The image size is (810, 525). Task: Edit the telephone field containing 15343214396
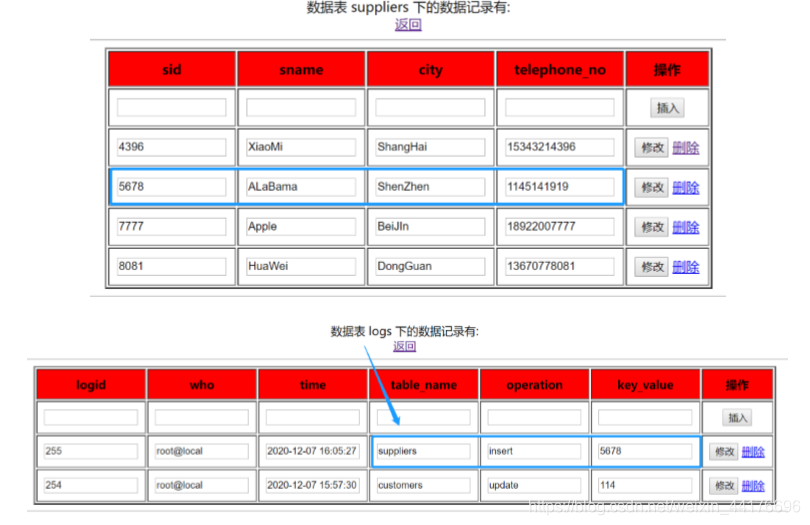pos(560,147)
